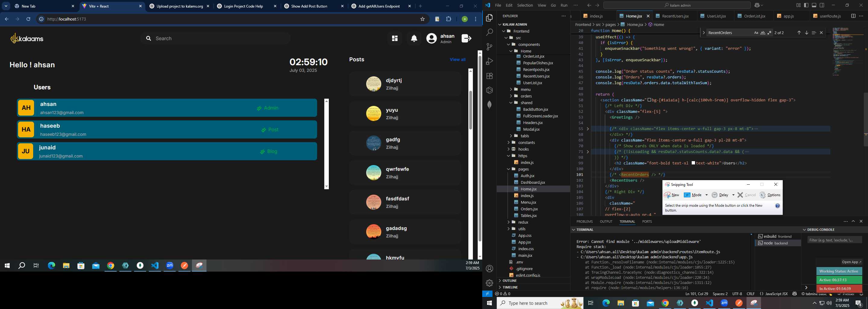Open Customize Layout button in VS Code title bar
The height and width of the screenshot is (309, 868).
point(798,5)
